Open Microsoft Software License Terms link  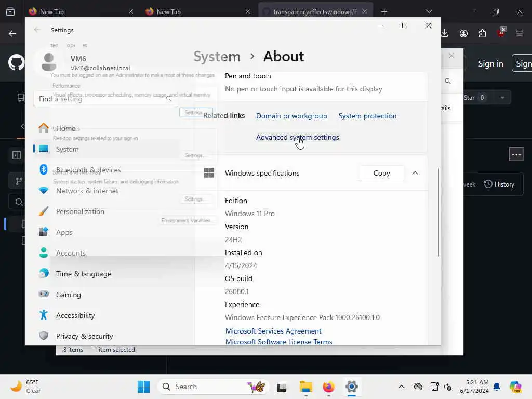[x=278, y=342]
